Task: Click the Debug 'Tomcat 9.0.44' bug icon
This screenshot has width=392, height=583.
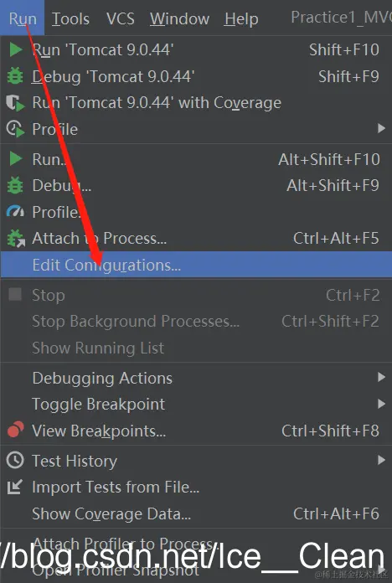Action: coord(15,76)
